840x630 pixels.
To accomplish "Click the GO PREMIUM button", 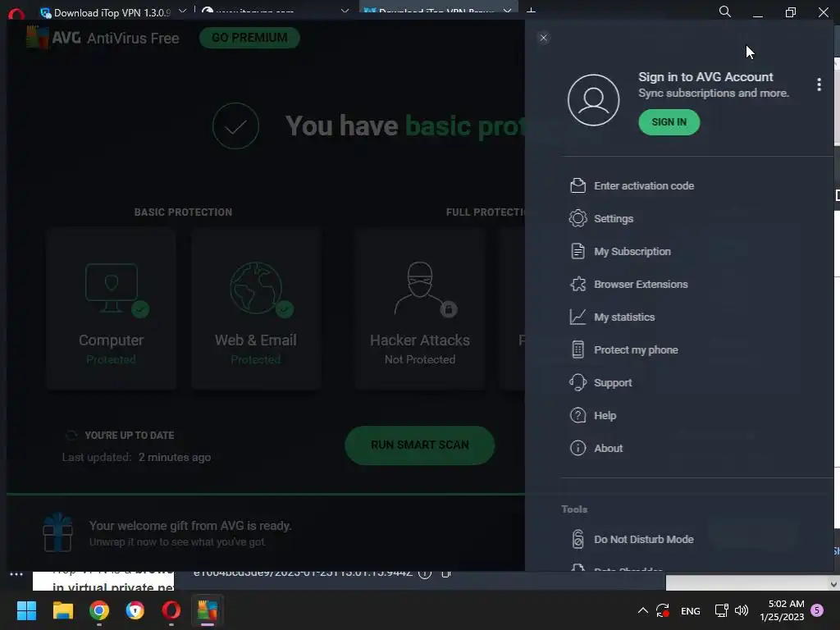I will (249, 38).
